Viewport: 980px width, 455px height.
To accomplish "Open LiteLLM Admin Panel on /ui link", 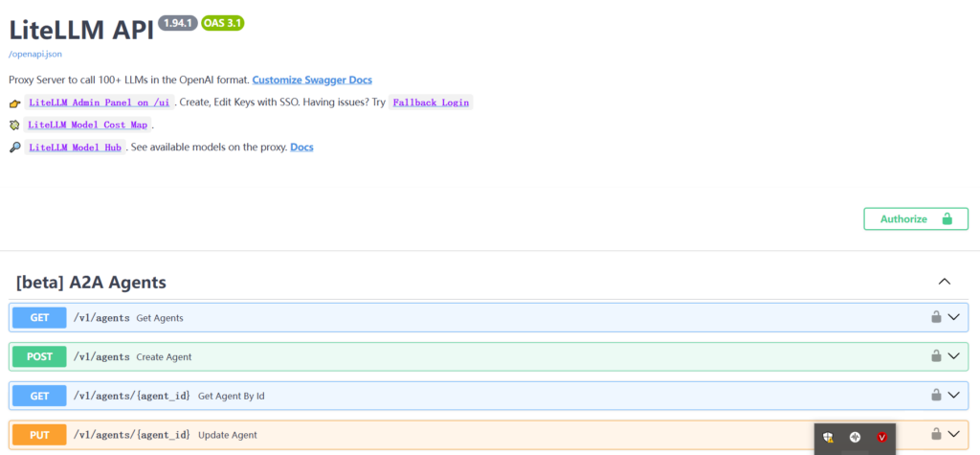I will 99,102.
